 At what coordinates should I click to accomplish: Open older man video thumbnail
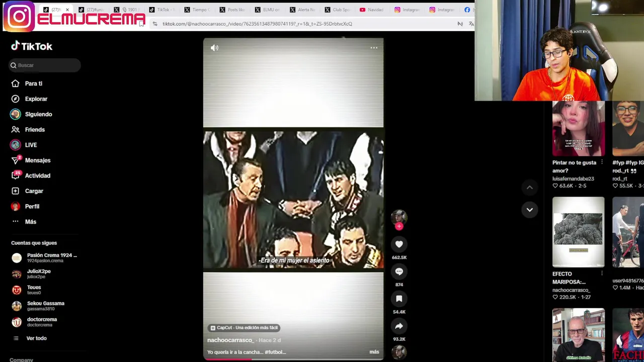[x=578, y=335]
